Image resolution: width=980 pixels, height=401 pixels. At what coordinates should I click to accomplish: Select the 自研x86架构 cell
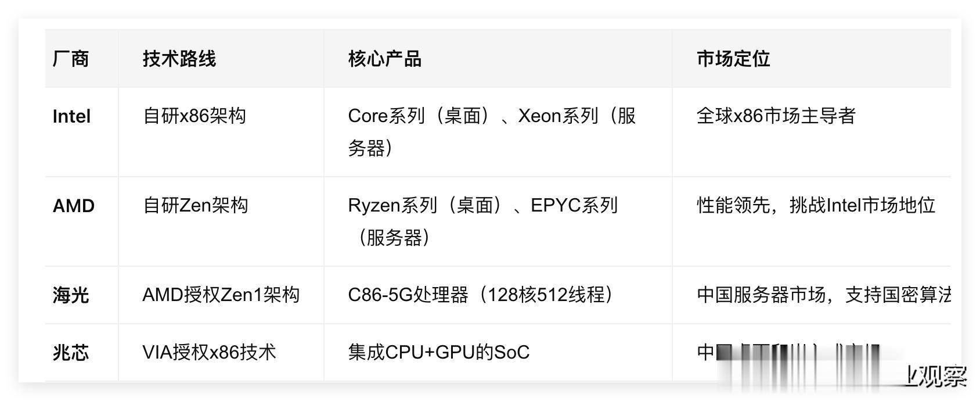[194, 116]
